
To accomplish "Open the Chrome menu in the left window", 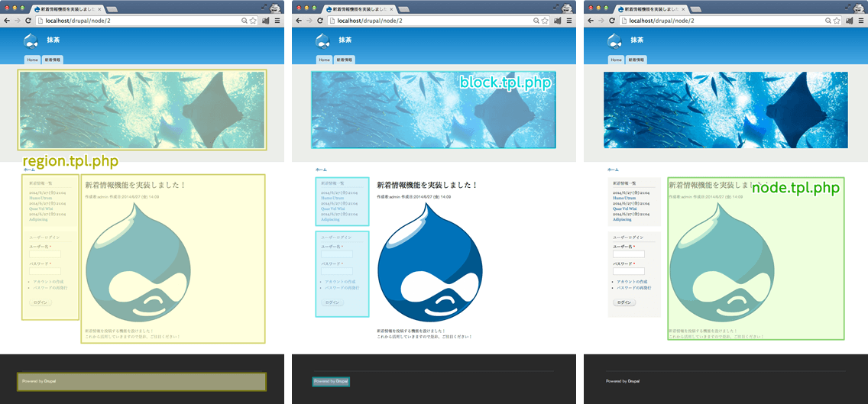I will [x=277, y=21].
